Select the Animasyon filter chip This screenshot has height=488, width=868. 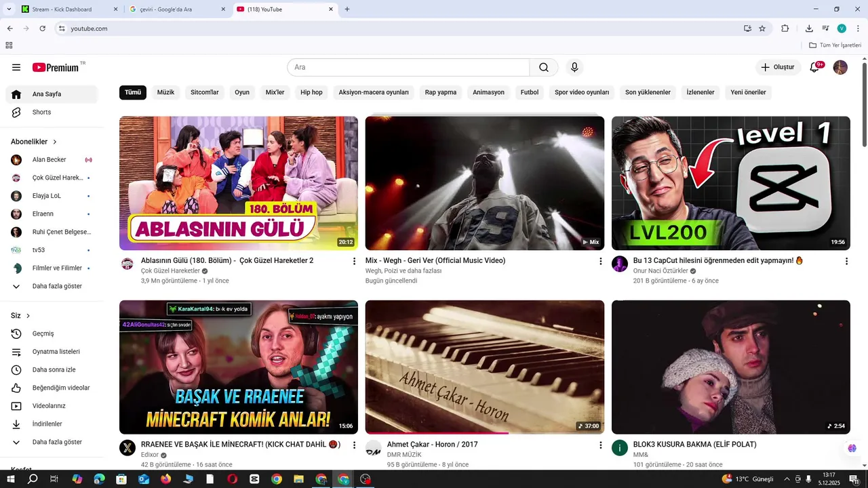(488, 92)
